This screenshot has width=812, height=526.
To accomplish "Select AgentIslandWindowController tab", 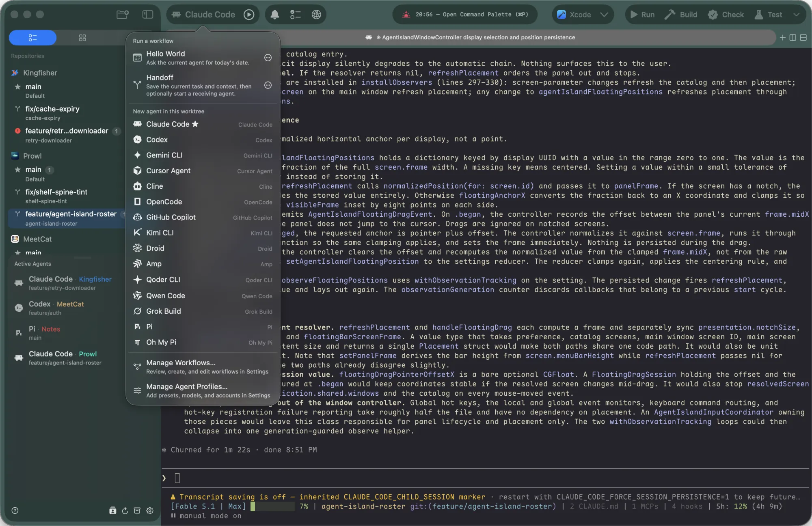I will coord(470,37).
